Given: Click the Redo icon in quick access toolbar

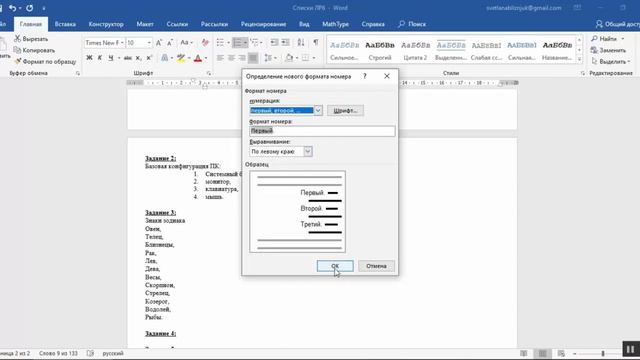Looking at the screenshot, I should pyautogui.click(x=29, y=8).
